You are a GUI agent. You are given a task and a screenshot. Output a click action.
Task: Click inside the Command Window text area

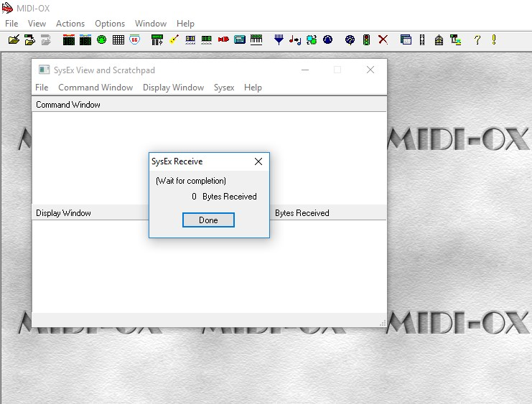[209, 158]
